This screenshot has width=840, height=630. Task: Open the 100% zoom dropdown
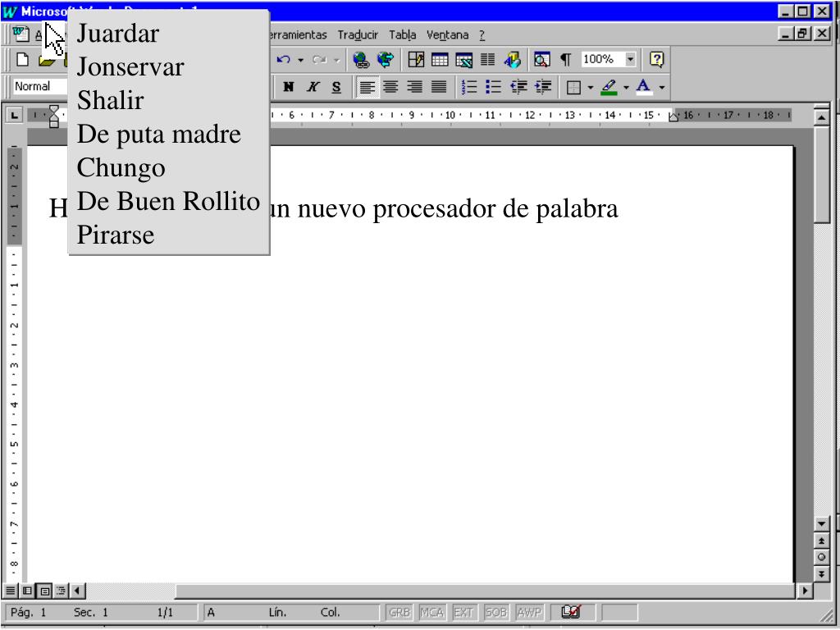coord(631,59)
